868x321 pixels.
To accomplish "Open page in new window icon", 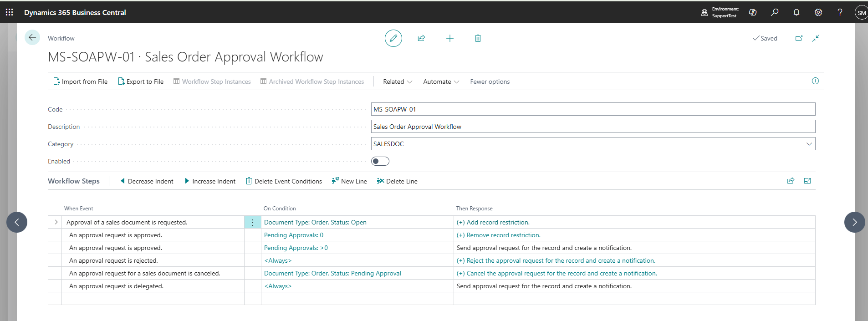I will 799,38.
